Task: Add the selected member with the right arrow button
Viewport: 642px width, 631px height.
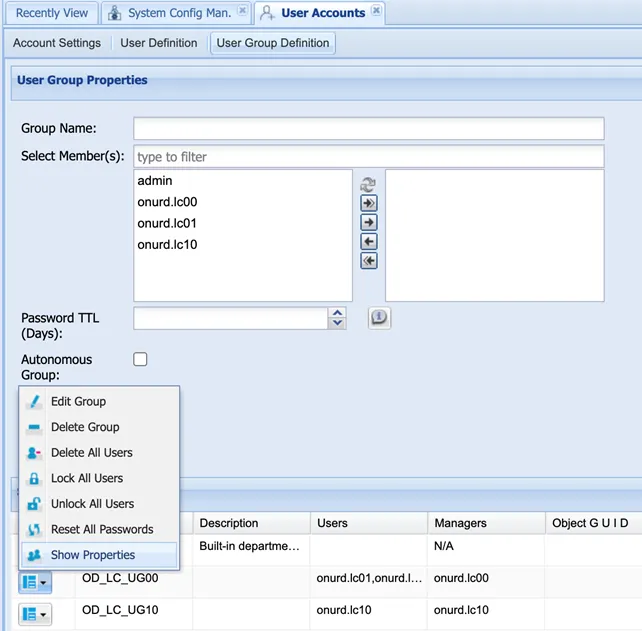Action: (x=368, y=222)
